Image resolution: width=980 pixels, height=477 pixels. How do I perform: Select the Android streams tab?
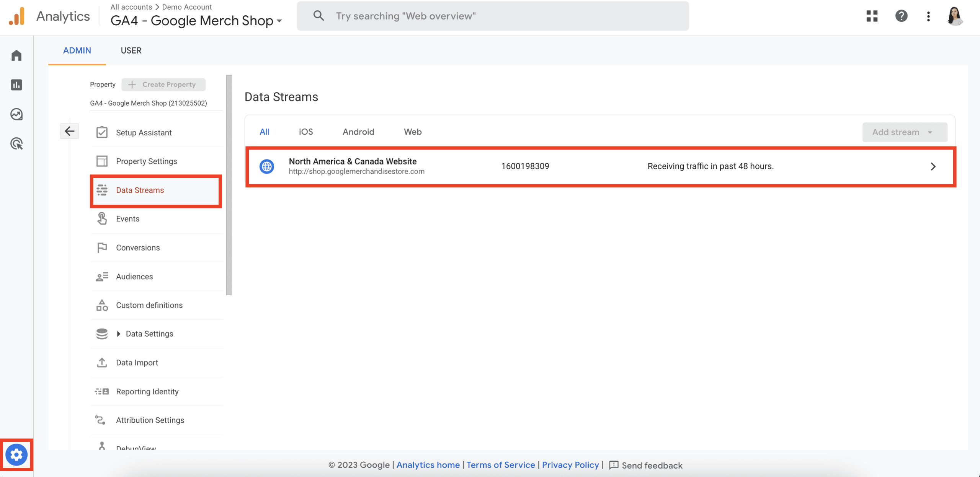coord(358,132)
